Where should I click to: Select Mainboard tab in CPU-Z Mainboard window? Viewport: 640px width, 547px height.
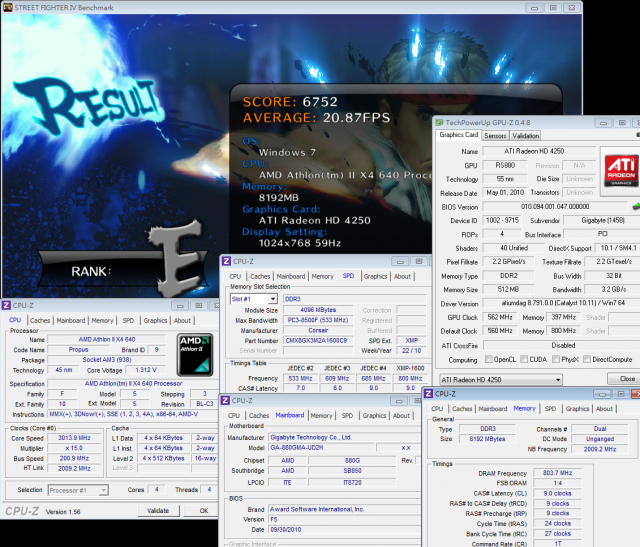tap(289, 415)
